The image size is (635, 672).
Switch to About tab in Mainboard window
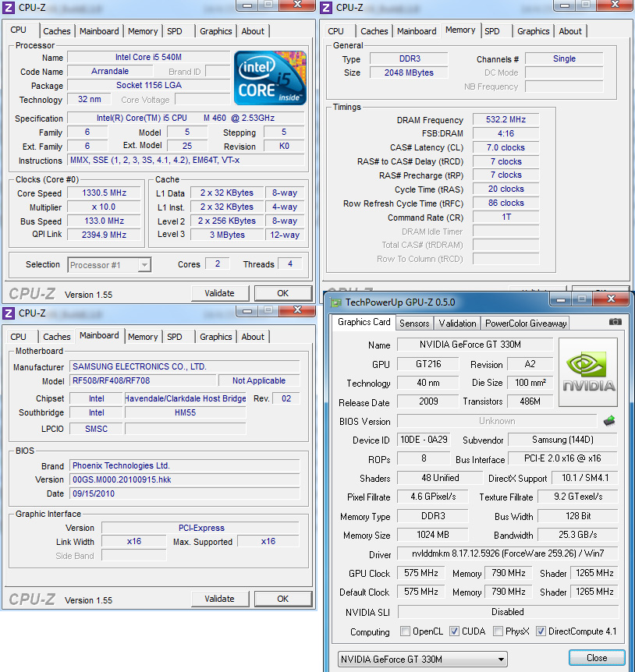coord(253,337)
